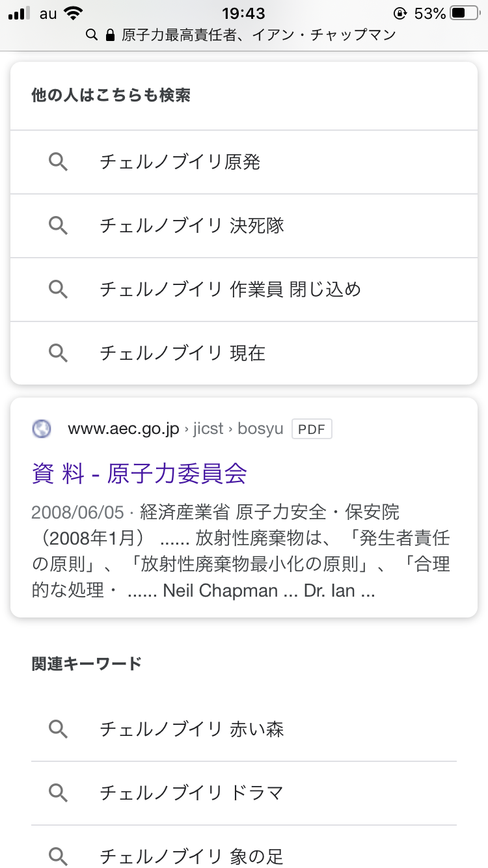This screenshot has width=488, height=868.
Task: Tap magnifier next to チェルノブイリ ドラマ
Action: pyautogui.click(x=59, y=793)
